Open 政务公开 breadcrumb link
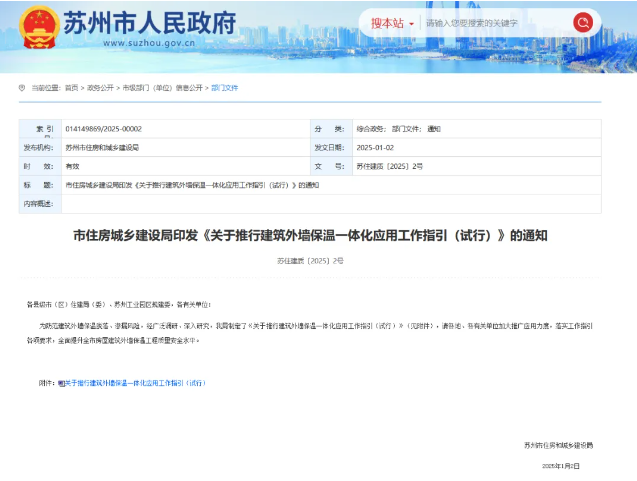Viewport: 637px width, 481px height. pyautogui.click(x=100, y=88)
